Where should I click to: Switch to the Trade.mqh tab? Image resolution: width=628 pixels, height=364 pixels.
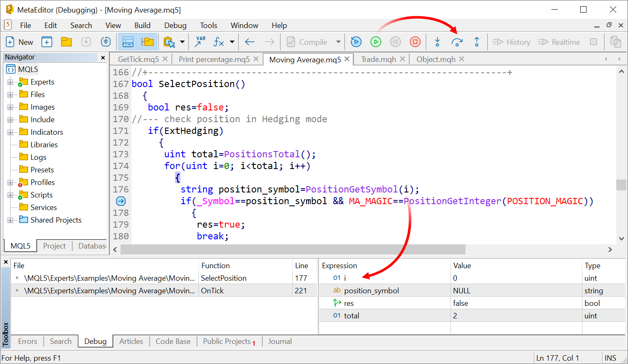click(378, 59)
